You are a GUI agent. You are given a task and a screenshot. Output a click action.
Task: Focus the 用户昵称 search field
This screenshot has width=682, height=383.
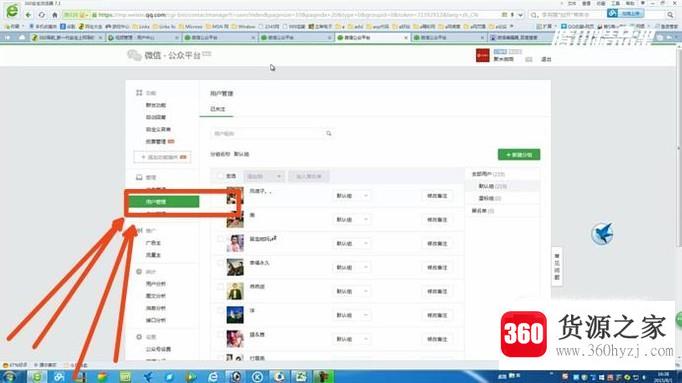[x=273, y=133]
